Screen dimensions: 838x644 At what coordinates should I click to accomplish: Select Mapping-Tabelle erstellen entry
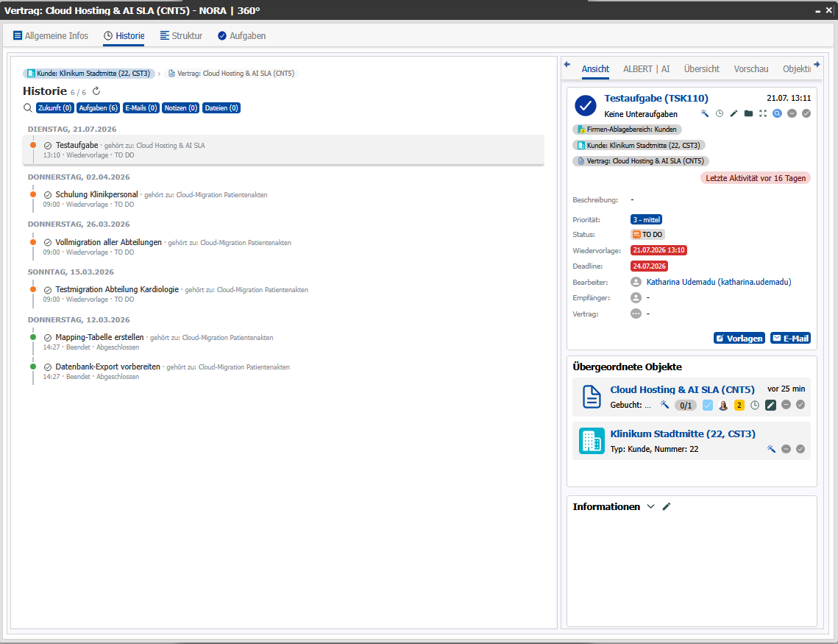pyautogui.click(x=283, y=342)
